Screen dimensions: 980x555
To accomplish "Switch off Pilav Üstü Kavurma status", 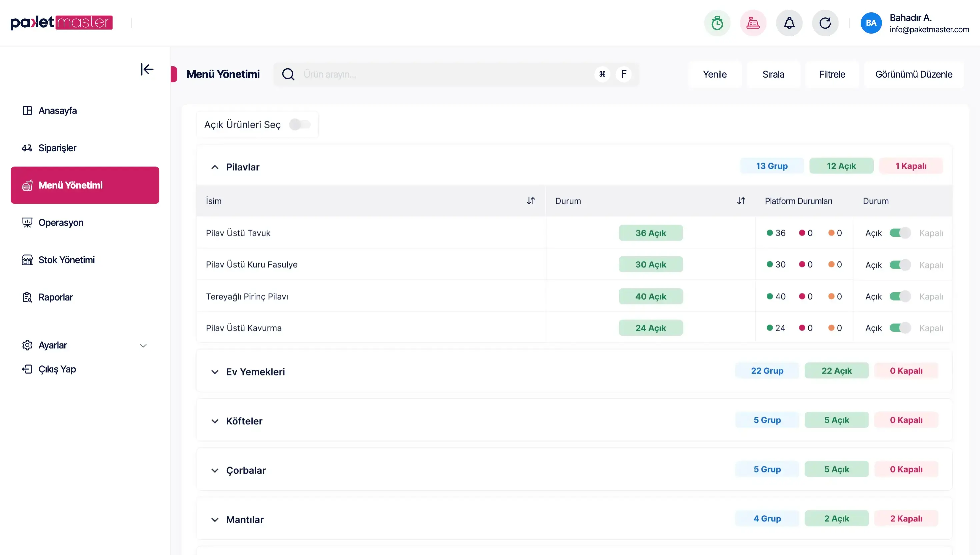I will (x=900, y=328).
